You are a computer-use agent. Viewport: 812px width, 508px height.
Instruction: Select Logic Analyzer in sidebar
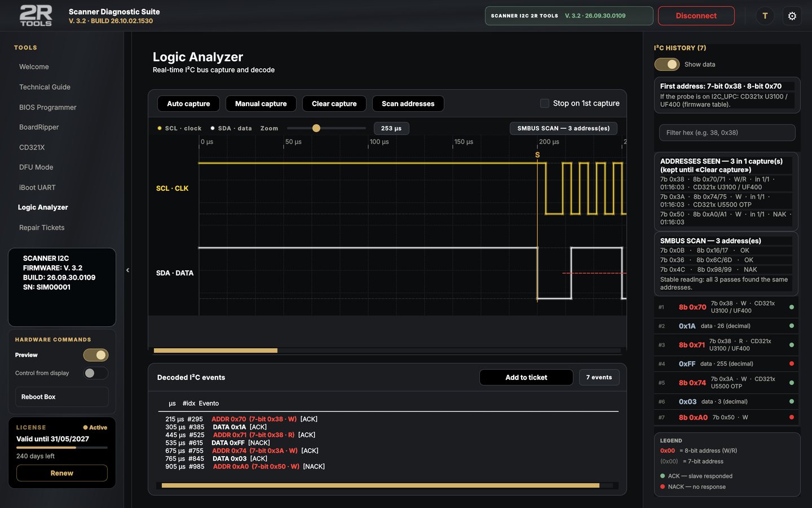[43, 207]
